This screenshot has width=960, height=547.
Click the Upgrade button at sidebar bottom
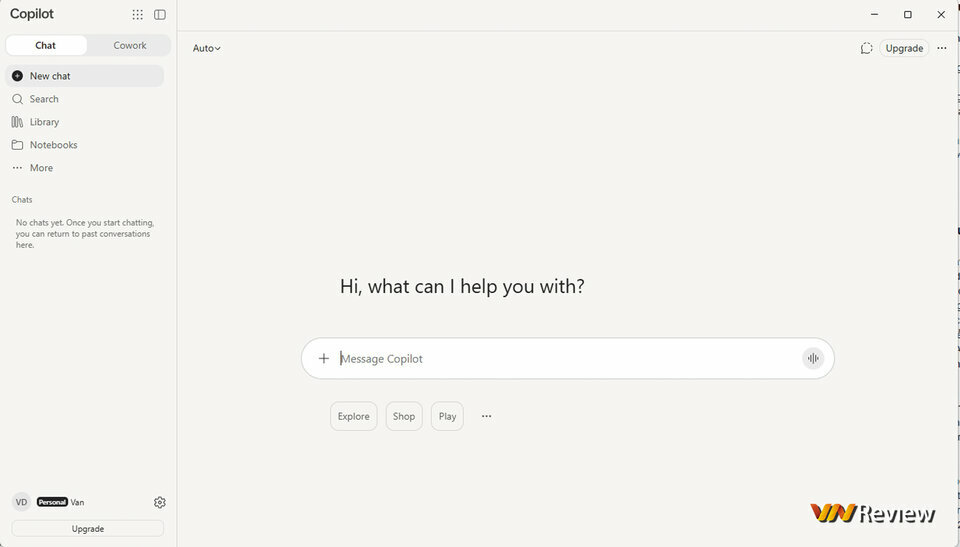click(x=88, y=529)
